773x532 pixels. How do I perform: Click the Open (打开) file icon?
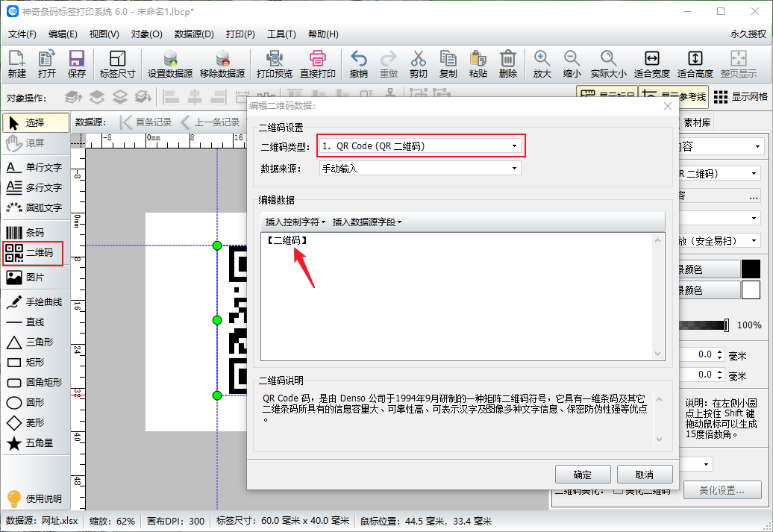(47, 64)
